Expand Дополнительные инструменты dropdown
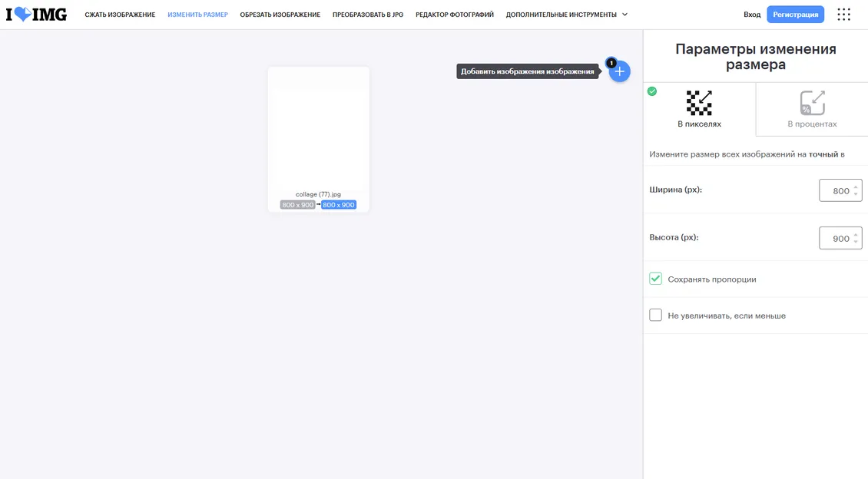This screenshot has height=479, width=868. pos(566,15)
